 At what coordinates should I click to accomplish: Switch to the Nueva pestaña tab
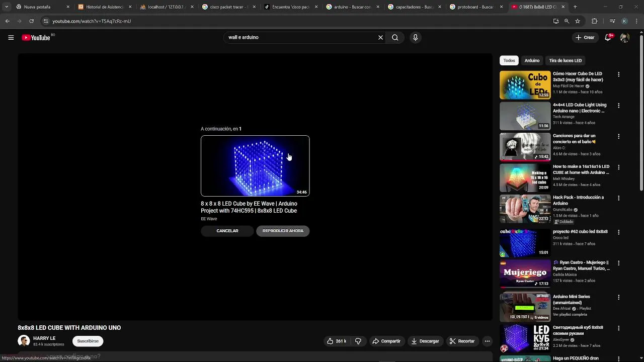coord(42,7)
